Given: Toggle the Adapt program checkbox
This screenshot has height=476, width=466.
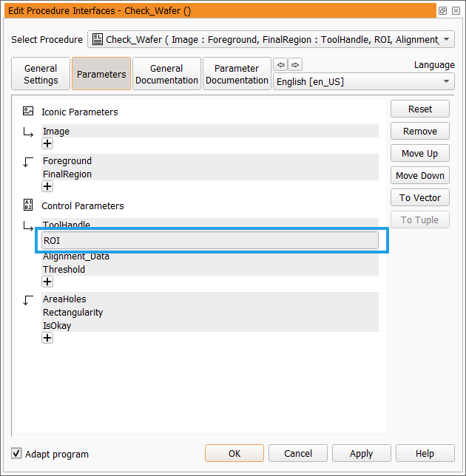Looking at the screenshot, I should pyautogui.click(x=16, y=453).
